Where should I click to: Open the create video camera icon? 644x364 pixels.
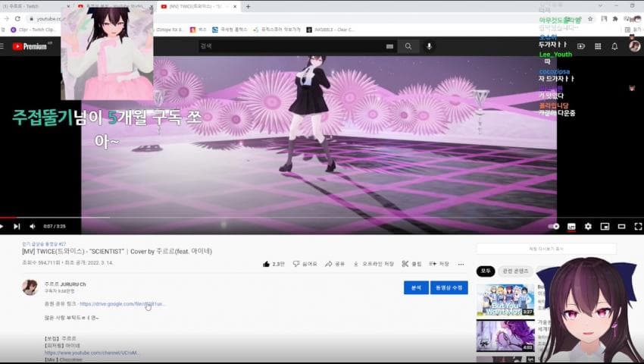(581, 46)
